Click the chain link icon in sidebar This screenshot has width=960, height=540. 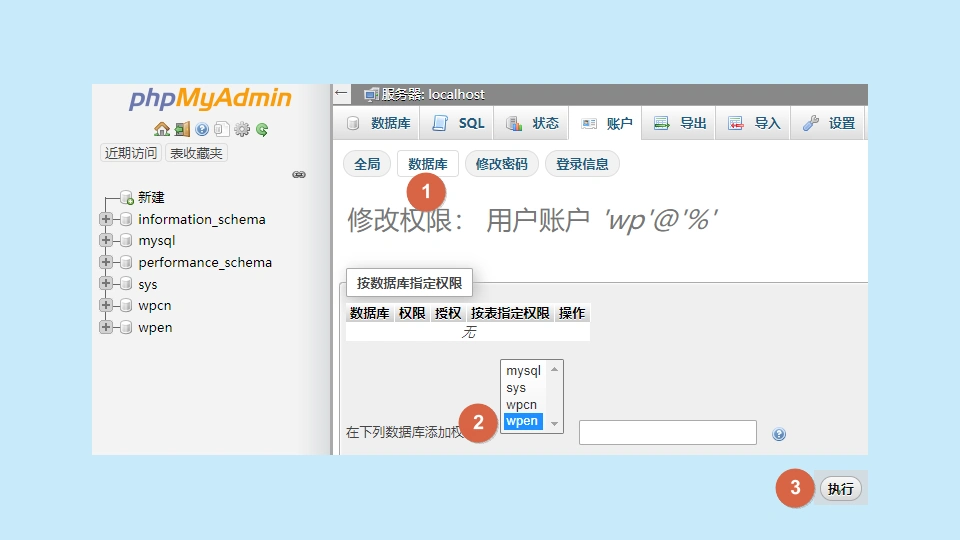point(298,174)
